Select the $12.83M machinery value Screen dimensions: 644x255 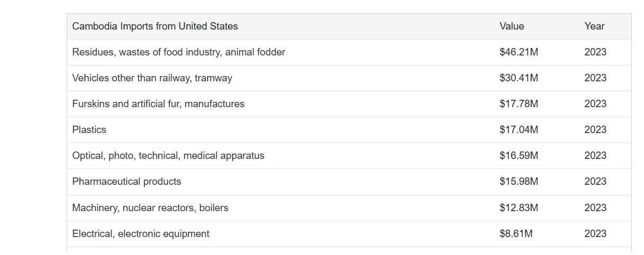tap(519, 208)
